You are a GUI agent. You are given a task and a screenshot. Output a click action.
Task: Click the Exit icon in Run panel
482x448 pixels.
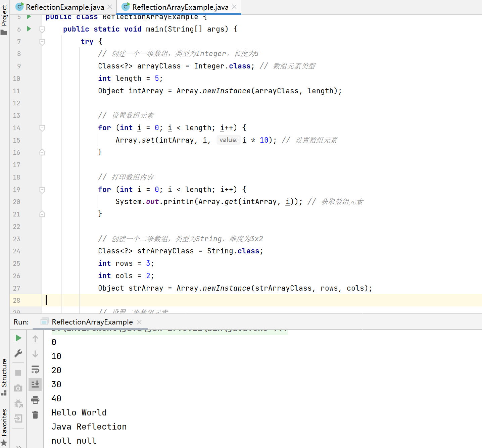coord(18,418)
